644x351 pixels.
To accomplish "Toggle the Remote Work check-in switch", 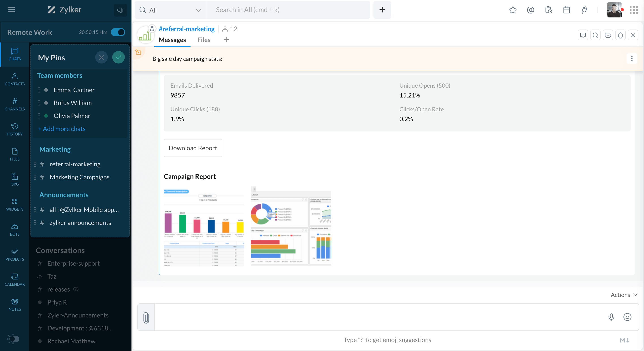I will pyautogui.click(x=118, y=32).
